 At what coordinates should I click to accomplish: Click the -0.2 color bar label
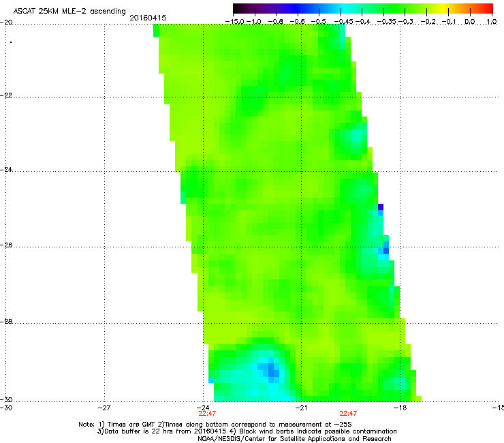tap(428, 22)
